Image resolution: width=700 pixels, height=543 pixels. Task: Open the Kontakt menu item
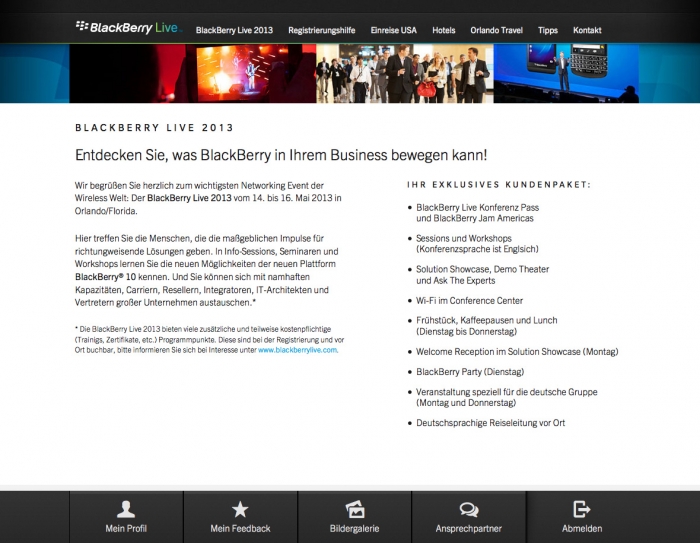pyautogui.click(x=587, y=30)
